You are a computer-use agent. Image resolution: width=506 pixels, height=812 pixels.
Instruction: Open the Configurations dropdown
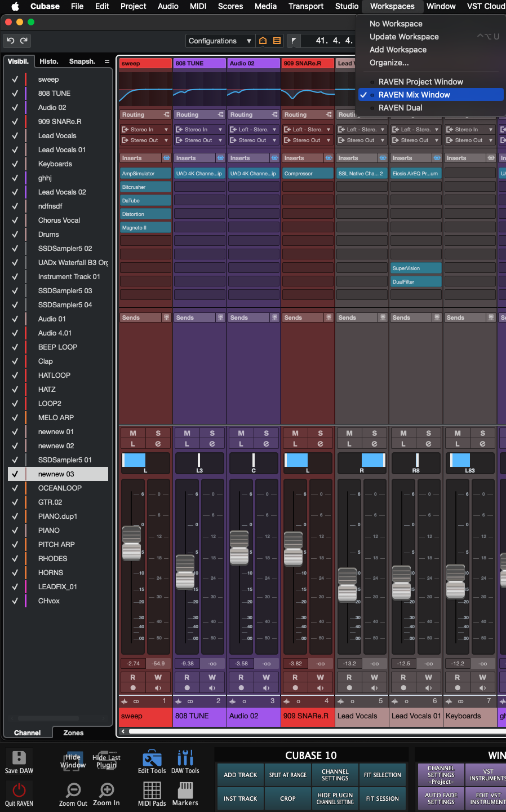(220, 41)
